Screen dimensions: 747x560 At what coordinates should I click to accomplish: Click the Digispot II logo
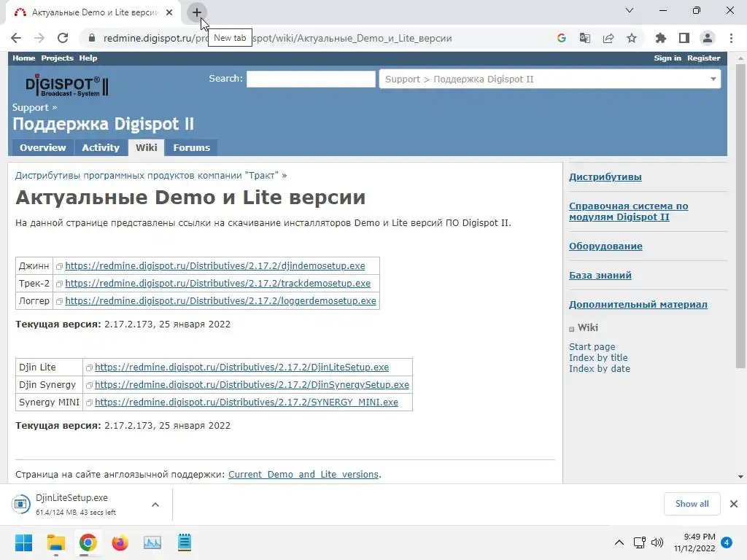coord(66,86)
